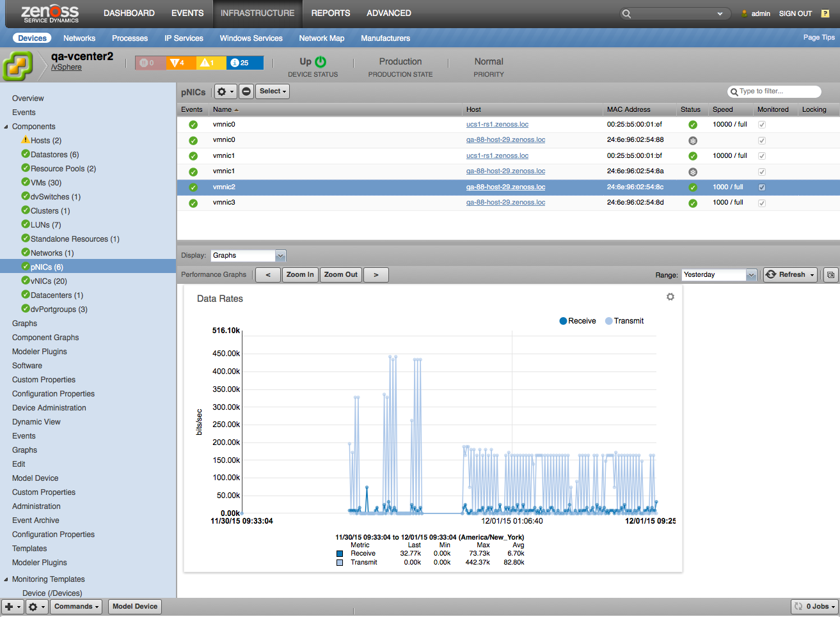Screen dimensions: 840x617
Task: Click the Model Device button
Action: point(135,607)
